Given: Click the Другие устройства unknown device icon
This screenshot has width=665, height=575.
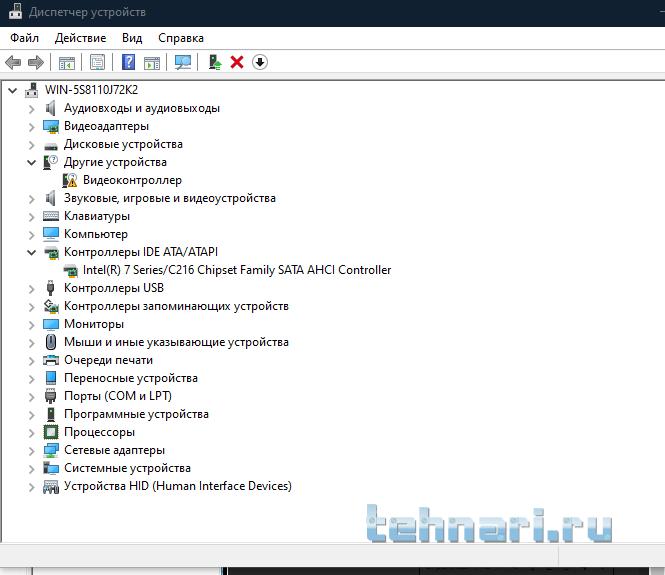Looking at the screenshot, I should pyautogui.click(x=50, y=162).
